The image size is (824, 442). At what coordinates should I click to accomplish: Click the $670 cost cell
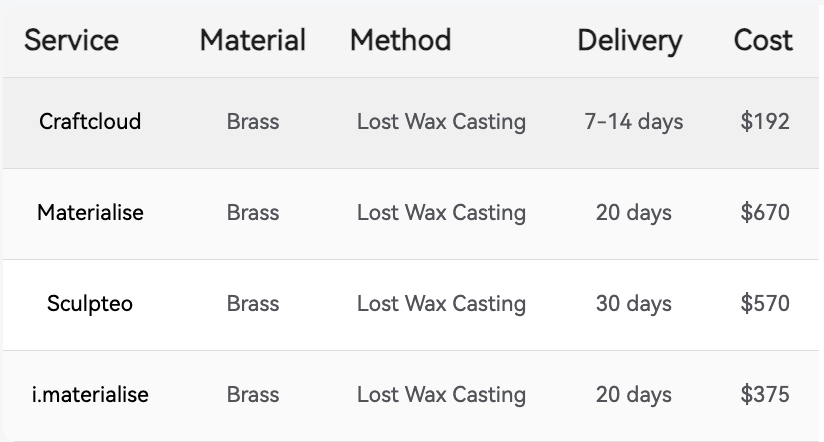[x=765, y=212]
